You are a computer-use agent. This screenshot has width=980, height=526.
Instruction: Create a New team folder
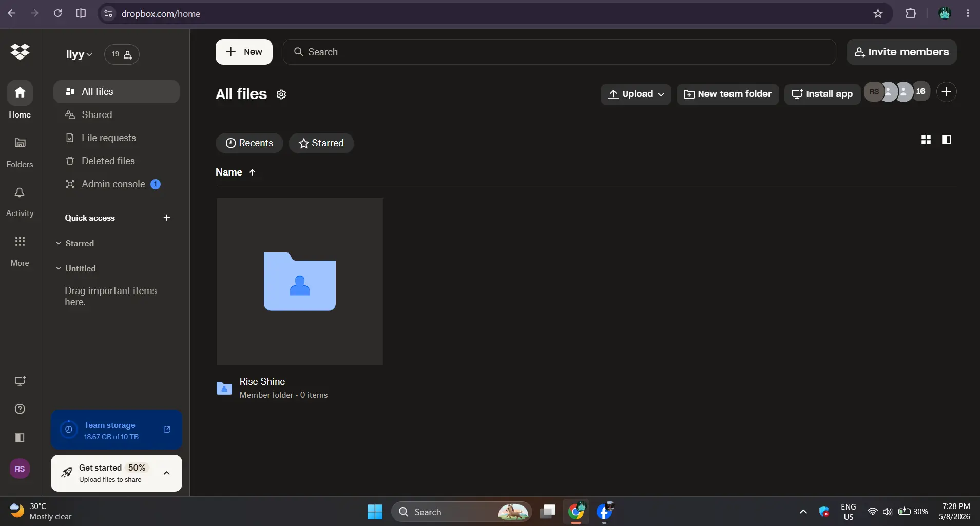[728, 94]
